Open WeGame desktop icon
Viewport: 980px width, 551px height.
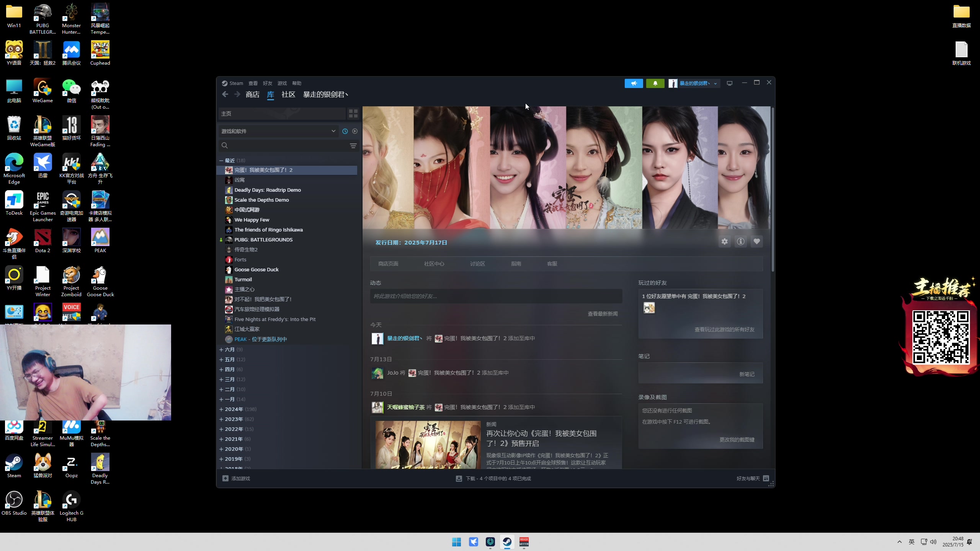[42, 91]
